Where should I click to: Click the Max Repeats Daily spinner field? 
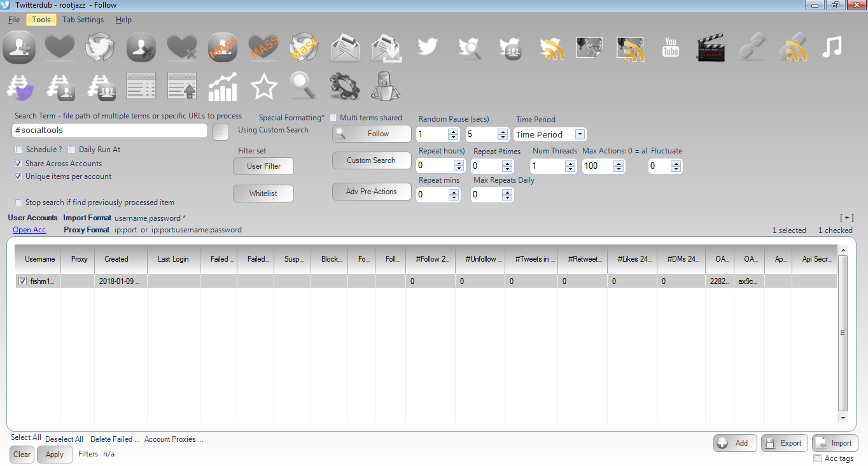pos(492,195)
